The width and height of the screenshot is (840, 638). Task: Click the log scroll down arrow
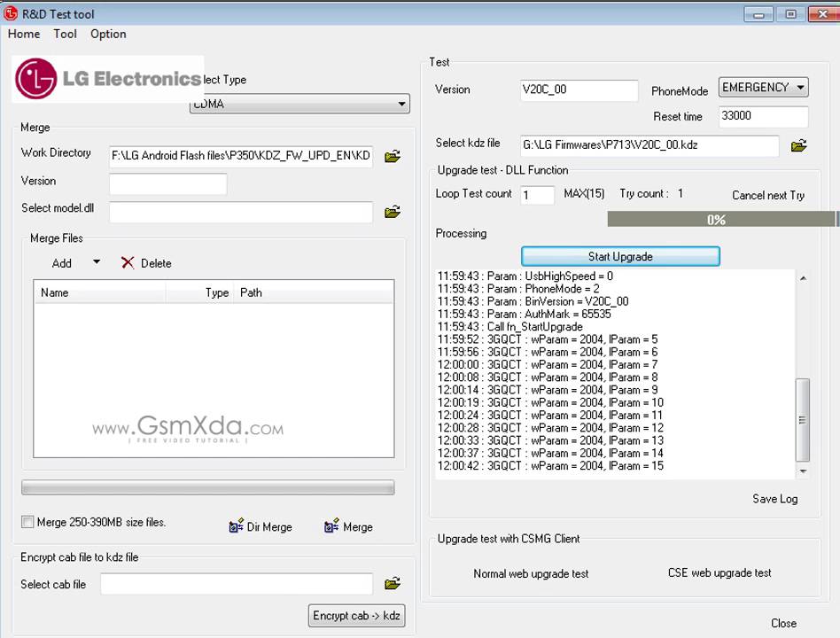[803, 471]
